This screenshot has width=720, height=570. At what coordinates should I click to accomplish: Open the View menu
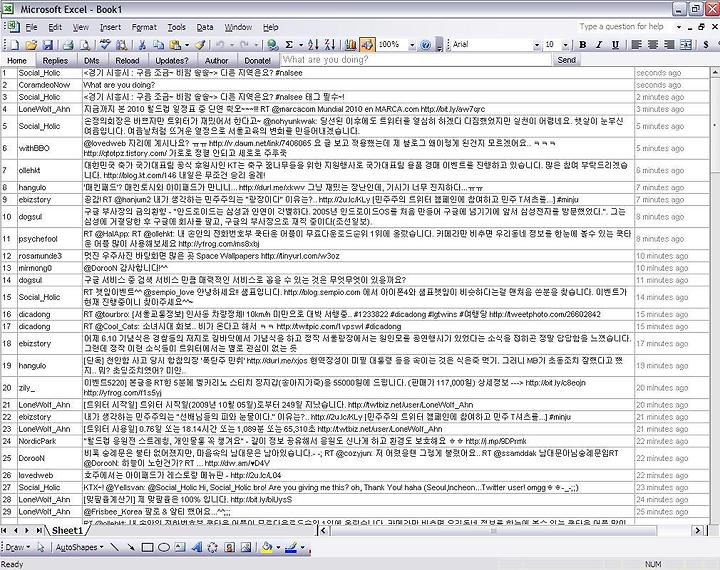(x=81, y=27)
